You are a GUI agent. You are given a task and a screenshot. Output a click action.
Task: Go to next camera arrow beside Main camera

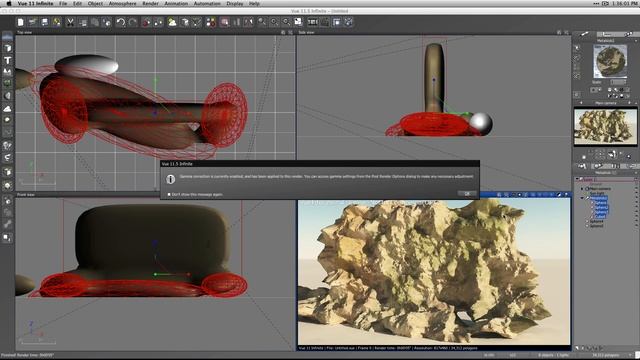tap(630, 103)
